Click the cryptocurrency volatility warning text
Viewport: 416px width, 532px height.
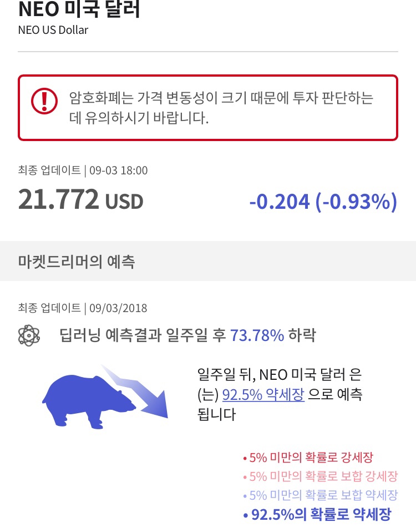click(x=221, y=108)
